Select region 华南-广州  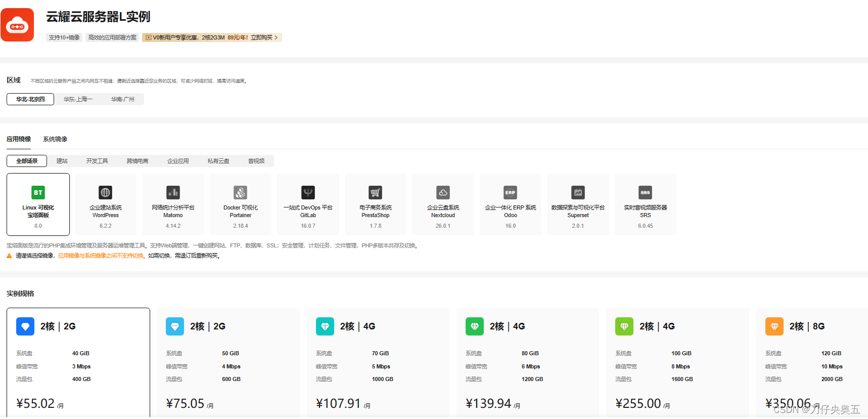point(123,99)
